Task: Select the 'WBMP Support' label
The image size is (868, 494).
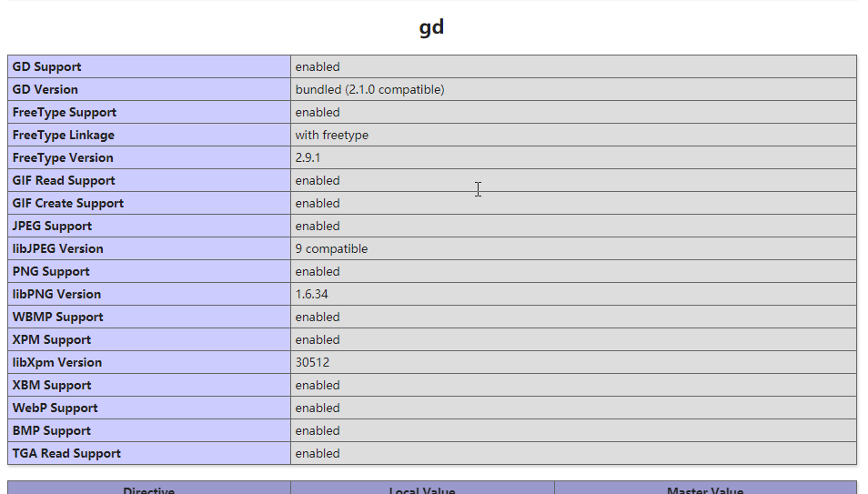Action: point(57,317)
